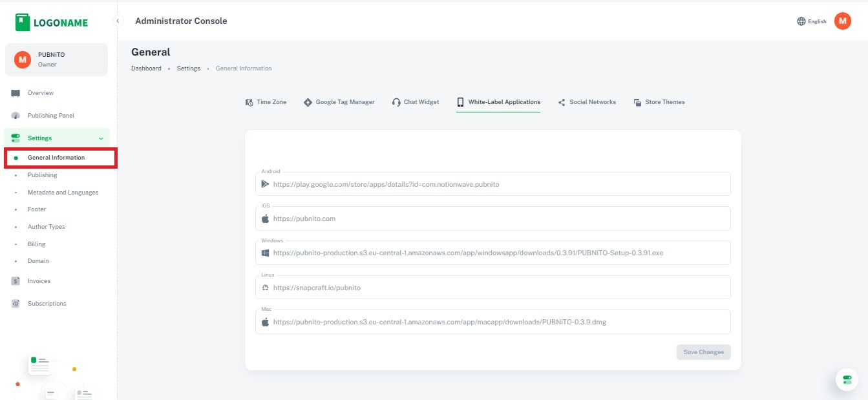The width and height of the screenshot is (868, 400).
Task: Open the Store Themes tab
Action: [659, 102]
